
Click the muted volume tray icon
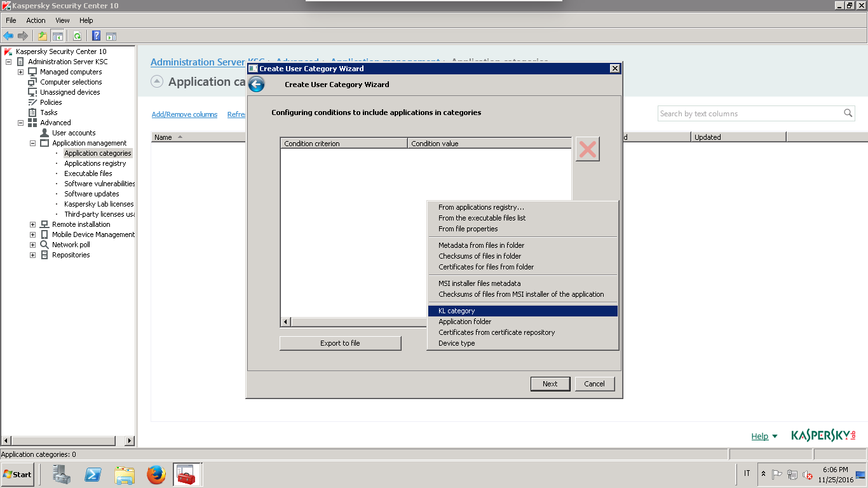coord(808,474)
